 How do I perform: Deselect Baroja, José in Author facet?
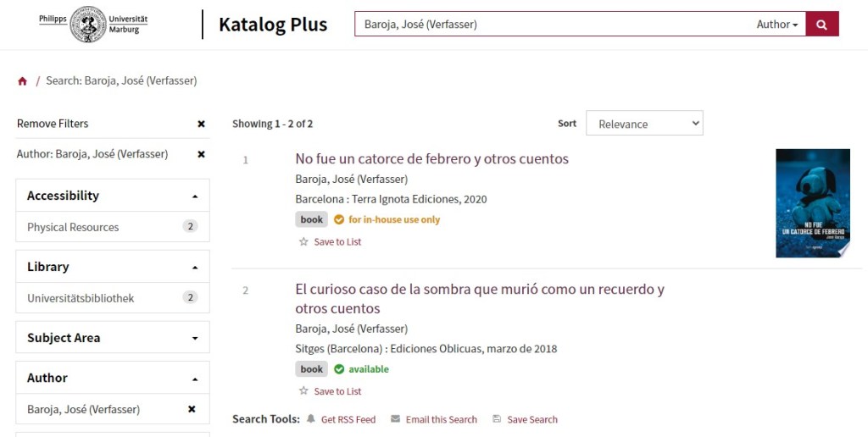(x=192, y=409)
